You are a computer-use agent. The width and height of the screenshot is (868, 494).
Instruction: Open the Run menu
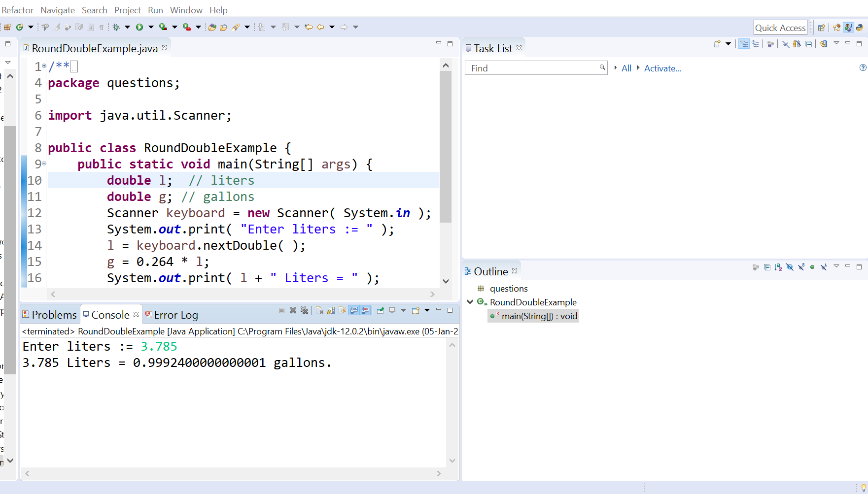point(155,10)
